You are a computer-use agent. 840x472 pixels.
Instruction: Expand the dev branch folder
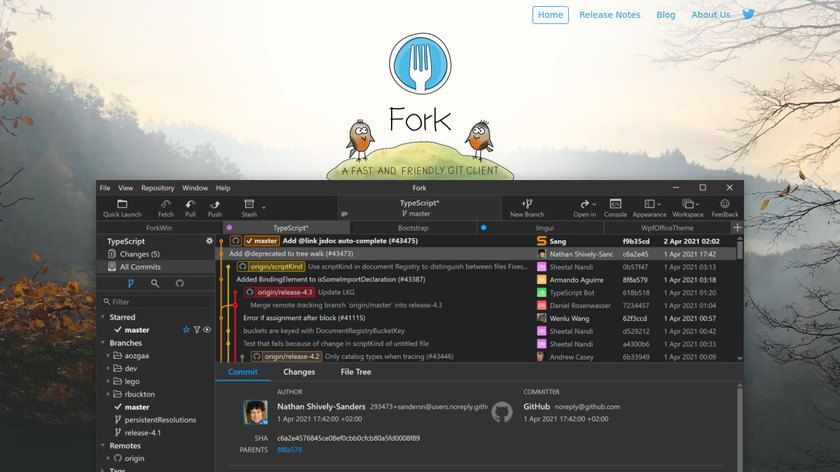click(108, 369)
